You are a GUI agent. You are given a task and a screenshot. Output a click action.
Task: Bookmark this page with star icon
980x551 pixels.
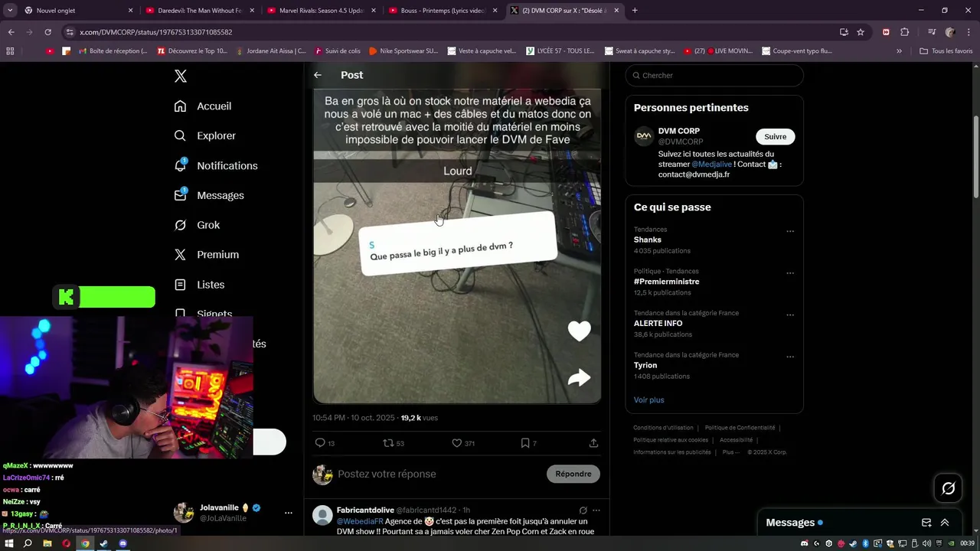(x=861, y=32)
